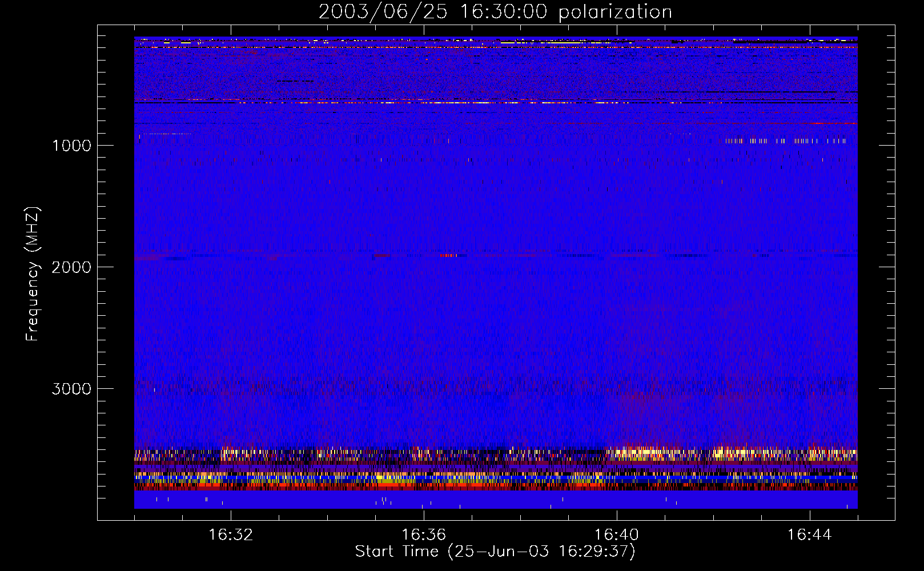Viewport: 924px width, 571px height.
Task: Click the 16:44 time tick label
Action: pos(810,535)
